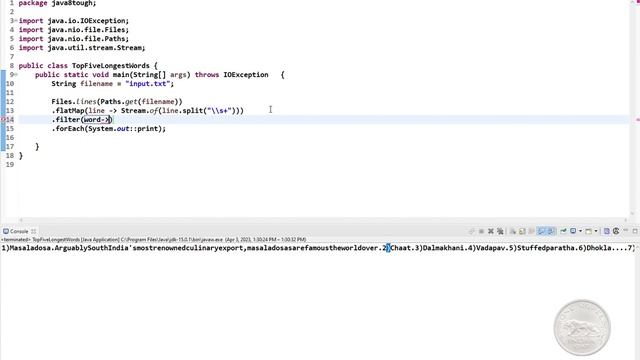The width and height of the screenshot is (640, 360).
Task: Close the Console tab with its X
Action: coord(33,231)
